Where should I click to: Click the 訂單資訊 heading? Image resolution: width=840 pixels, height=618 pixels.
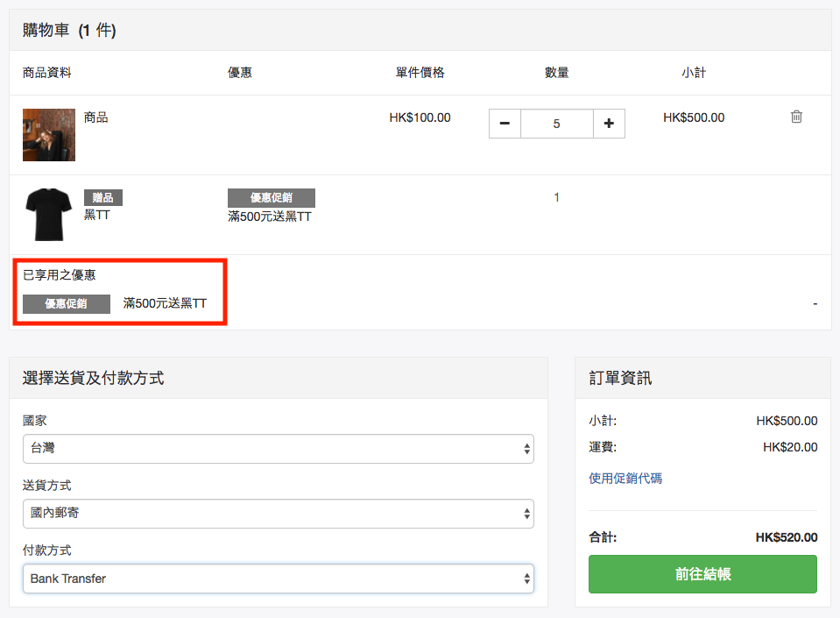(620, 378)
